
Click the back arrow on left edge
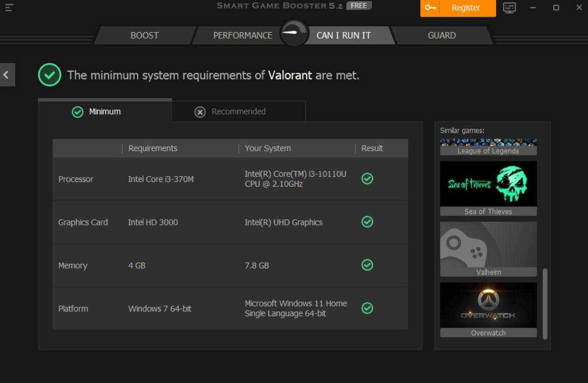tap(7, 75)
